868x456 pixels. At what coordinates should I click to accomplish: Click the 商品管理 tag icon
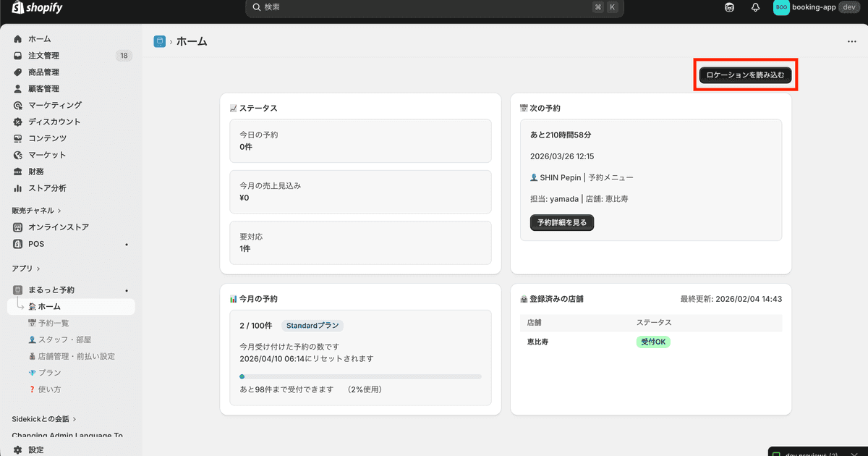[x=18, y=72]
